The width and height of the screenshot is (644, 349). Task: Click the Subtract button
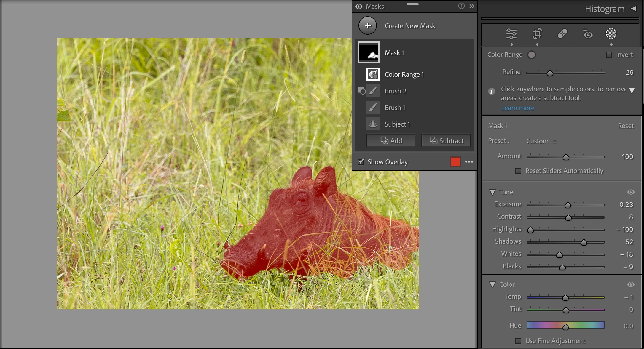pos(446,141)
